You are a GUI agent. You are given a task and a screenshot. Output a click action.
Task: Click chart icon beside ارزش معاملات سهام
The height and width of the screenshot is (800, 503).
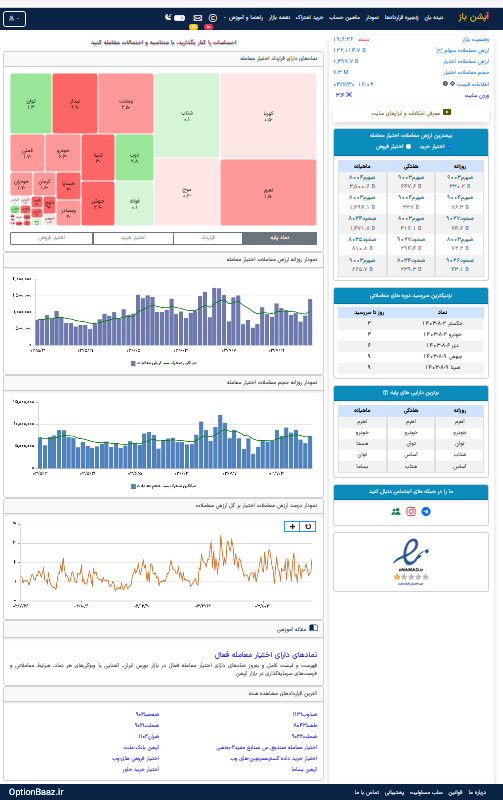pos(439,50)
